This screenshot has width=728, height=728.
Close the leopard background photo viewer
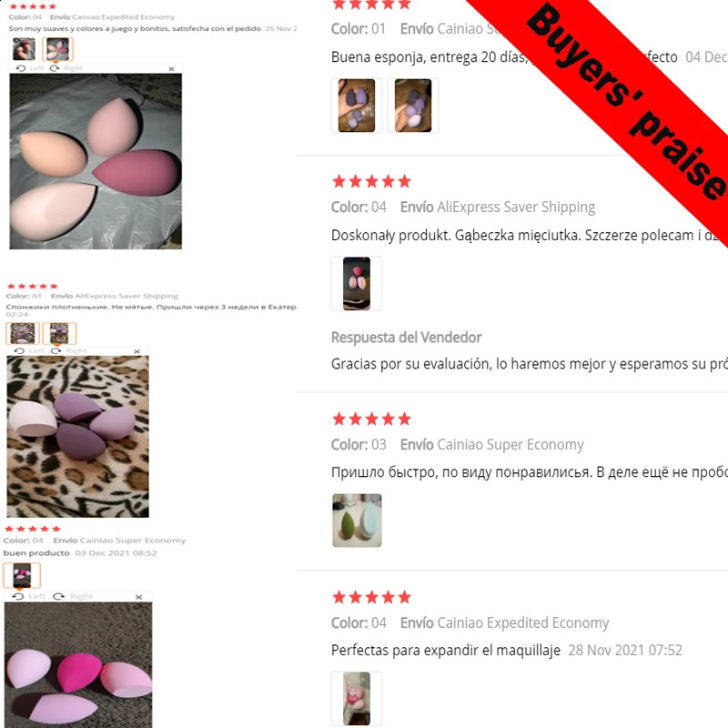(x=137, y=351)
